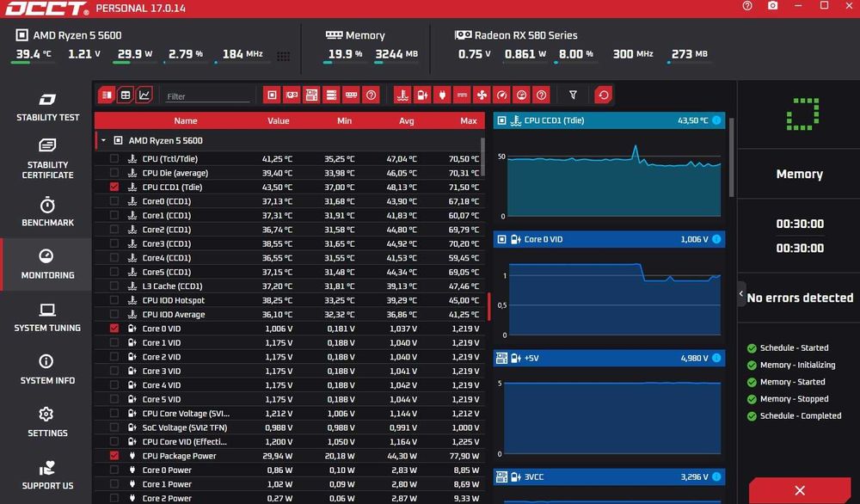Check the Core 0 Power checkbox
The height and width of the screenshot is (504, 860).
click(114, 470)
